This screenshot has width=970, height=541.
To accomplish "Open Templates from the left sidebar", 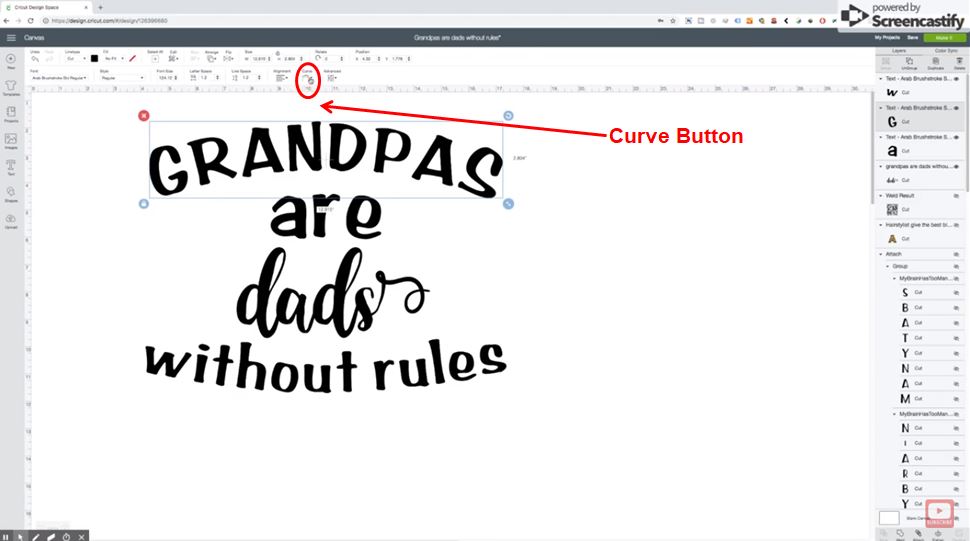I will (11, 88).
